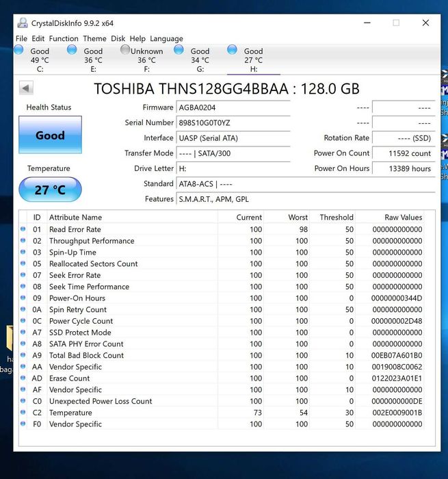This screenshot has height=479, width=448.
Task: Click the status dot of C2 Temperature row
Action: [23, 412]
